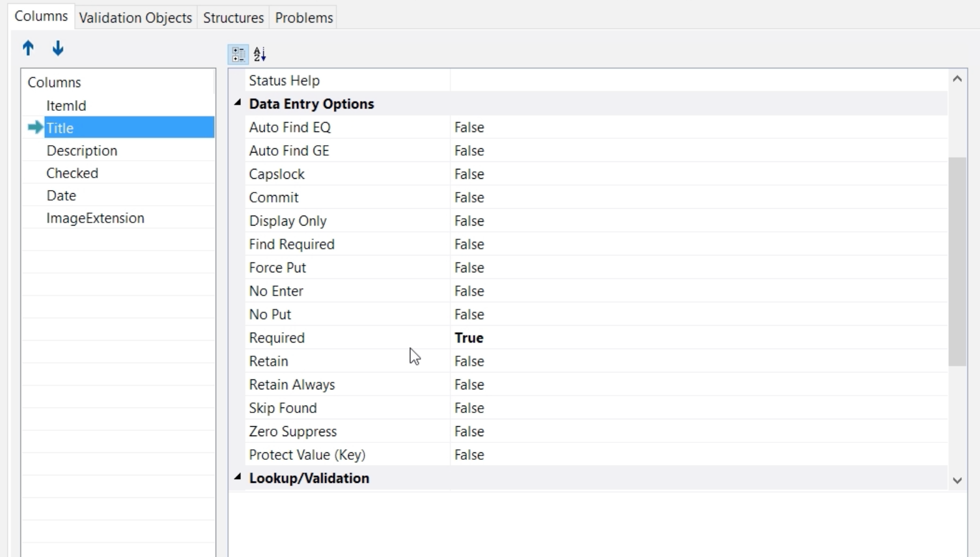The image size is (980, 557).
Task: Select the ImageExtension column in list
Action: (x=95, y=218)
